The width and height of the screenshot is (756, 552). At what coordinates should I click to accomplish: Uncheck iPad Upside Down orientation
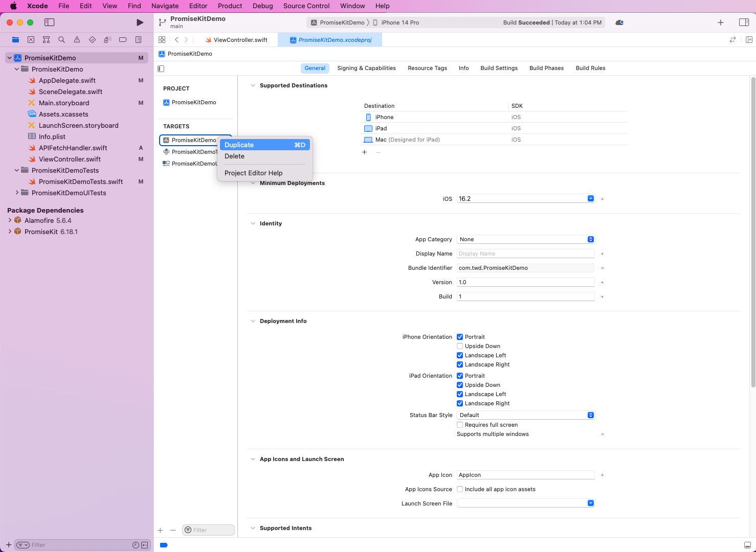(x=460, y=385)
